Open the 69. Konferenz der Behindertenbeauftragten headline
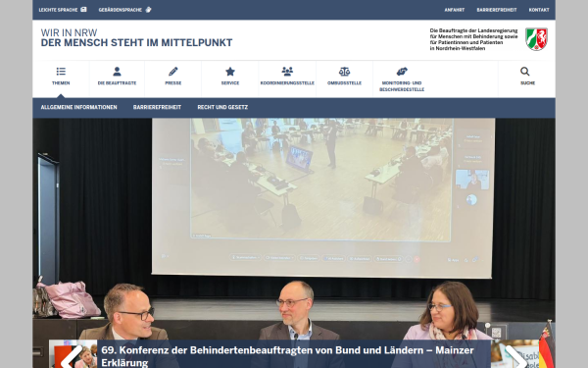 pyautogui.click(x=287, y=356)
